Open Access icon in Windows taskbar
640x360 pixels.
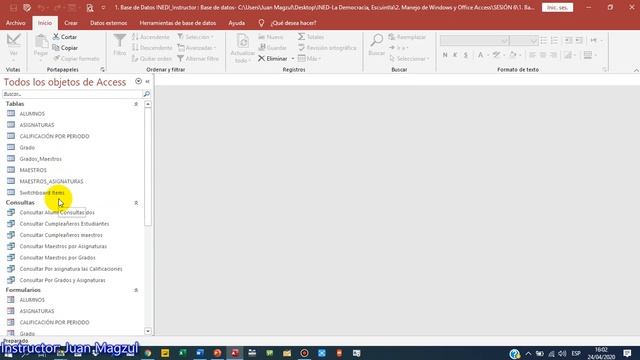click(x=235, y=353)
